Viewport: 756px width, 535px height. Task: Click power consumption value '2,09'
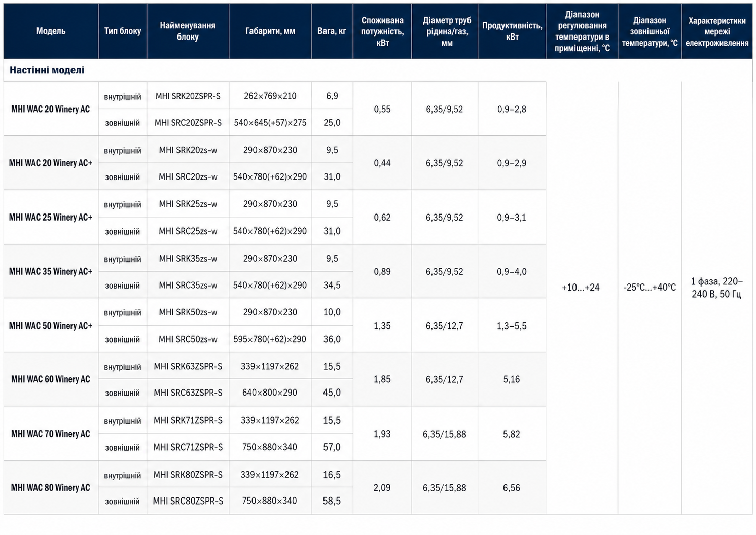click(x=382, y=488)
